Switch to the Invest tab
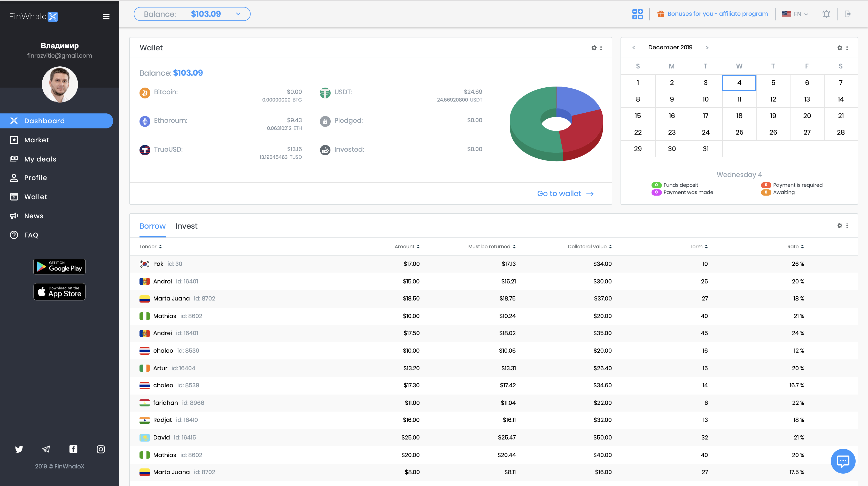 [186, 226]
